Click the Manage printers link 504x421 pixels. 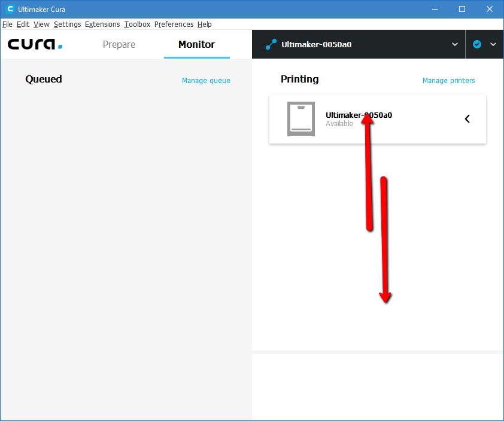point(449,80)
